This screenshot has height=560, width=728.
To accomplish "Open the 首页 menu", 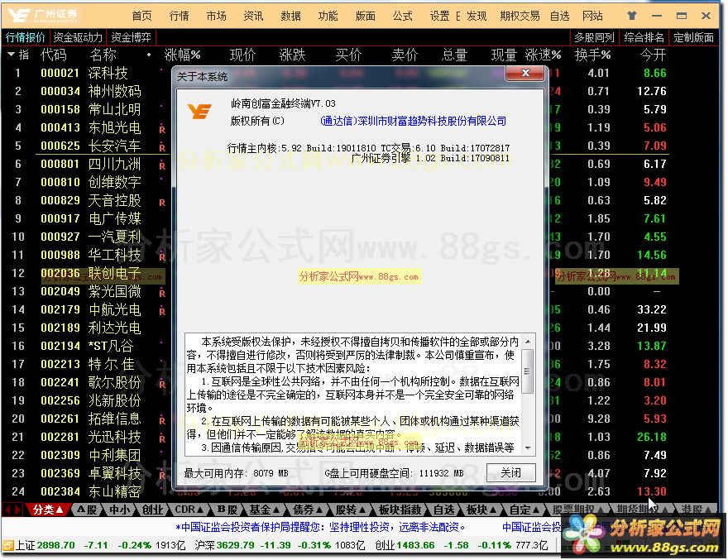I will 141,17.
